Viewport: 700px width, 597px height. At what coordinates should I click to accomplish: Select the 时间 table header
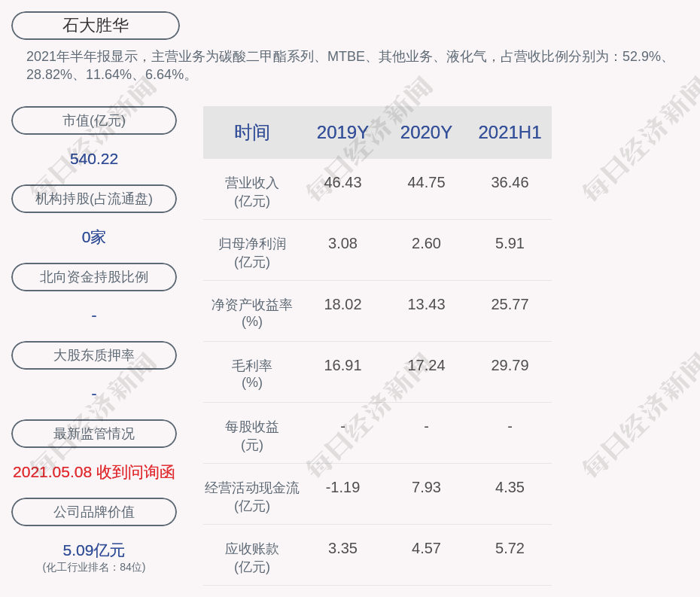tap(252, 132)
